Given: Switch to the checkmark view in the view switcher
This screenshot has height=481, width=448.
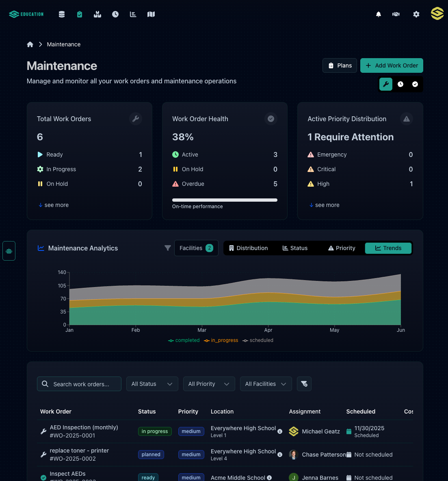Looking at the screenshot, I should click(x=415, y=84).
